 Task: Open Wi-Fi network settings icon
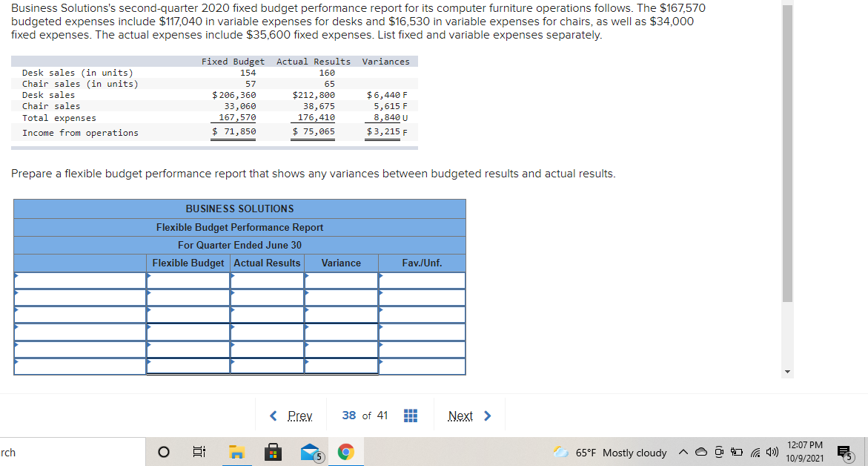pyautogui.click(x=755, y=453)
